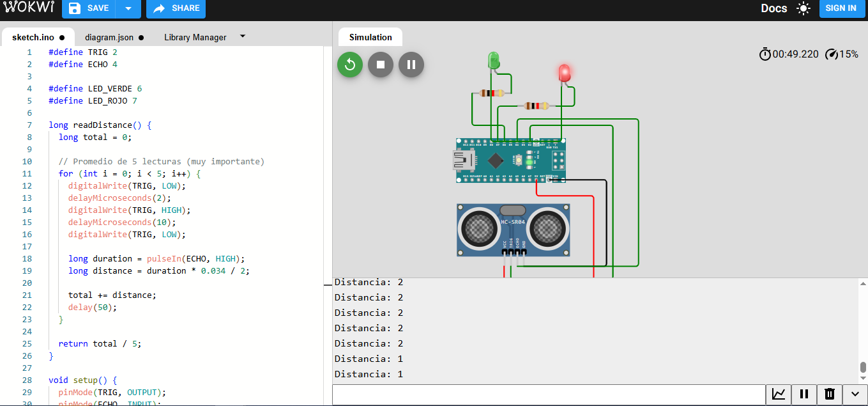Expand the file tabs dropdown arrow
868x406 pixels.
click(243, 36)
